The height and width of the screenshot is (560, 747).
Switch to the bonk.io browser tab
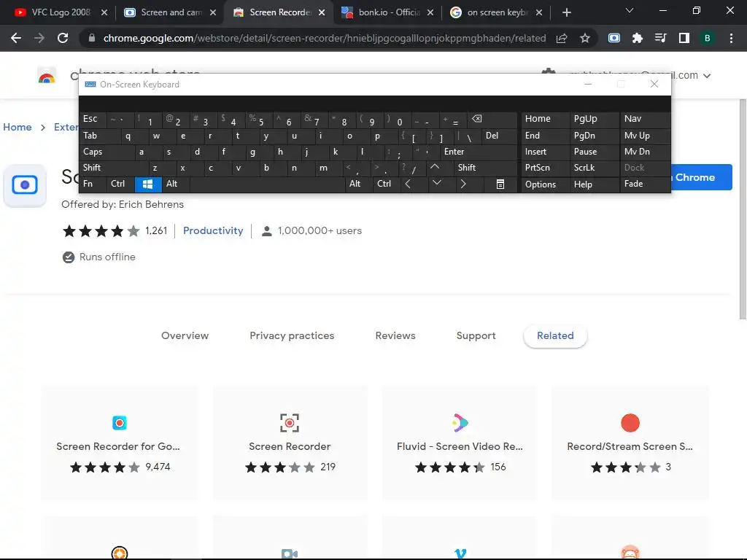[x=388, y=12]
